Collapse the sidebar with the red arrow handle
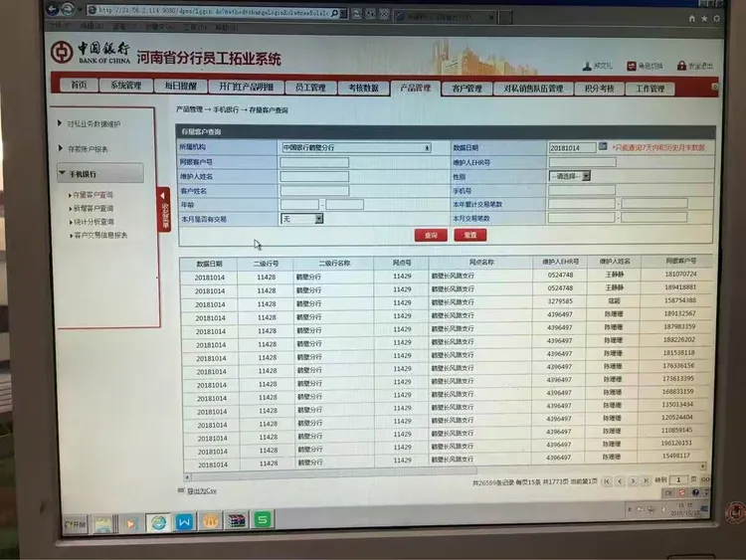This screenshot has width=746, height=560. tap(164, 209)
